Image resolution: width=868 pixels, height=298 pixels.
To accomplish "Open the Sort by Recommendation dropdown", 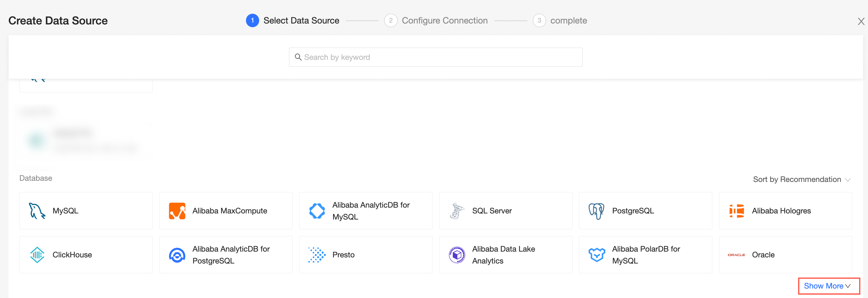I will click(802, 179).
